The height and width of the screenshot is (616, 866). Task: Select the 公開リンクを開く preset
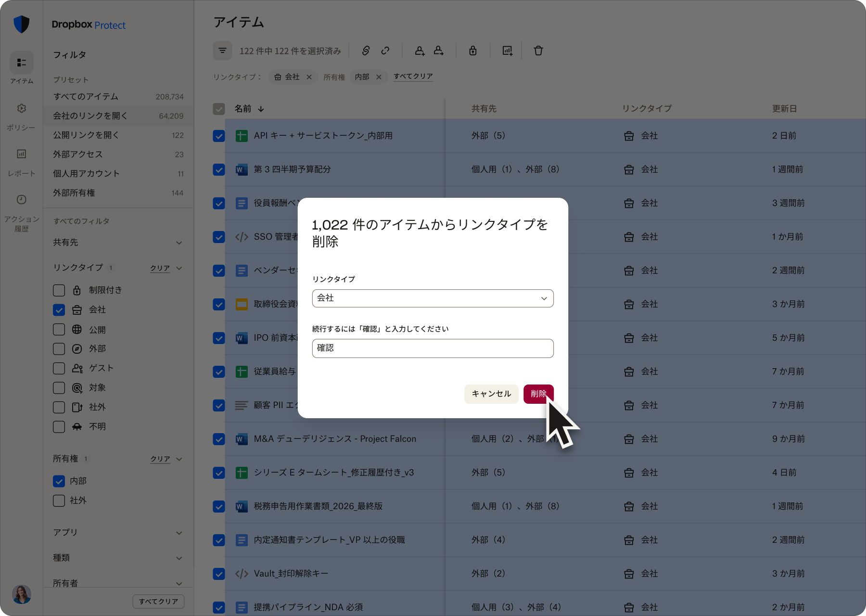tap(118, 135)
